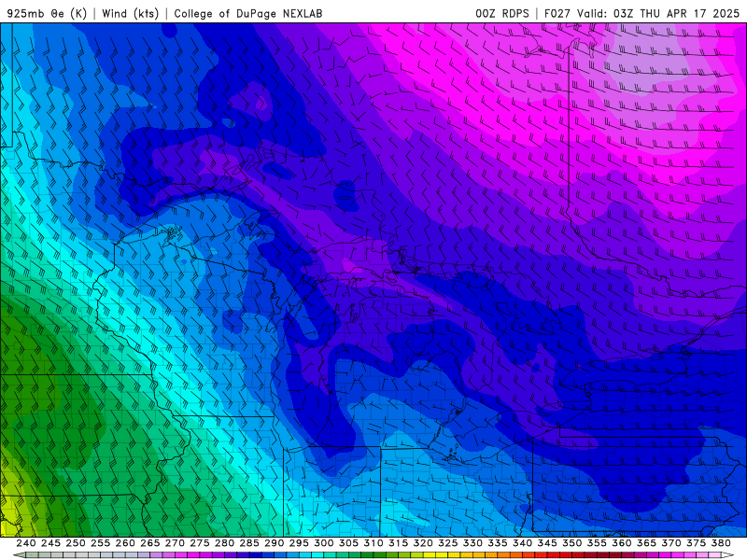Viewport: 747px width, 560px height.
Task: Select the 310 scale label
Action: click(x=373, y=543)
